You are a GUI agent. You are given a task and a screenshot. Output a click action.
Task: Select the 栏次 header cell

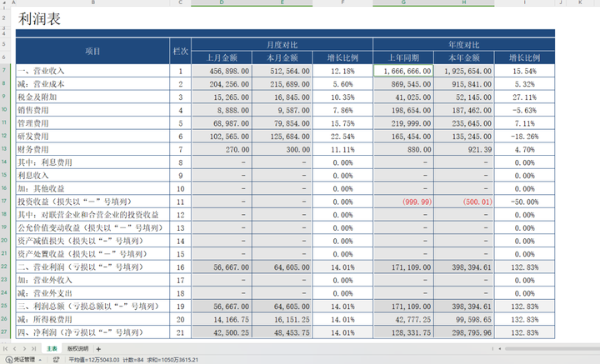[180, 52]
